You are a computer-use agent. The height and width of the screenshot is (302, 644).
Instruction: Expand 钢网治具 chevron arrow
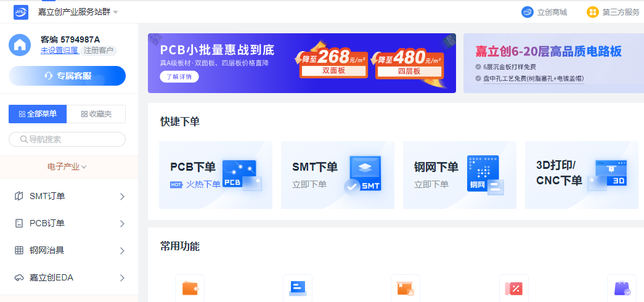[x=122, y=251]
